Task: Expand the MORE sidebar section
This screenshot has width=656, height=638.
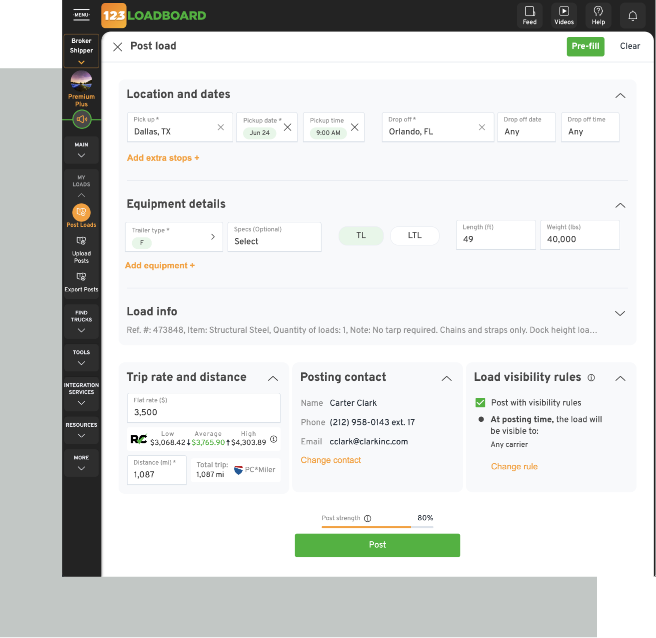Action: 81,463
